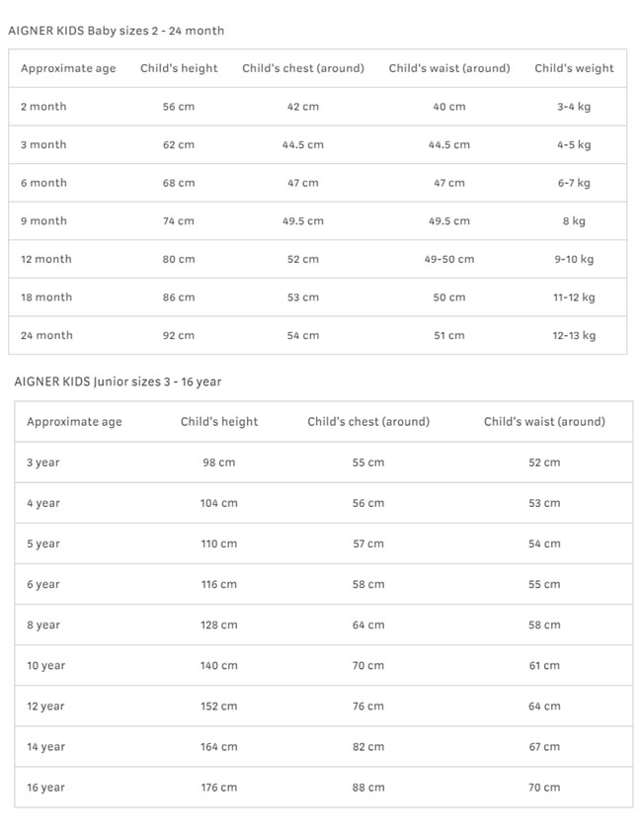
Task: Click the '88 cm' chest measurement
Action: [368, 788]
